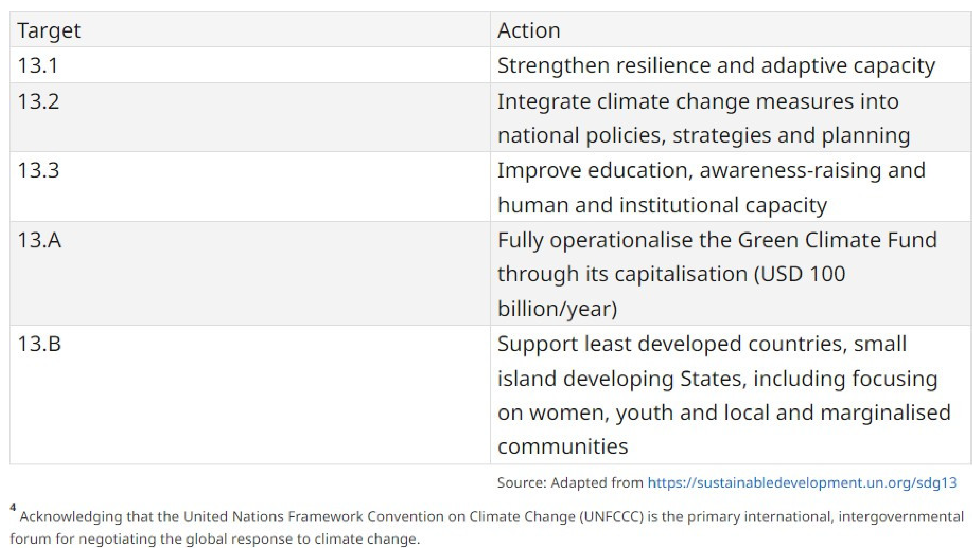
Task: Select the 13.3 target cell
Action: click(38, 170)
